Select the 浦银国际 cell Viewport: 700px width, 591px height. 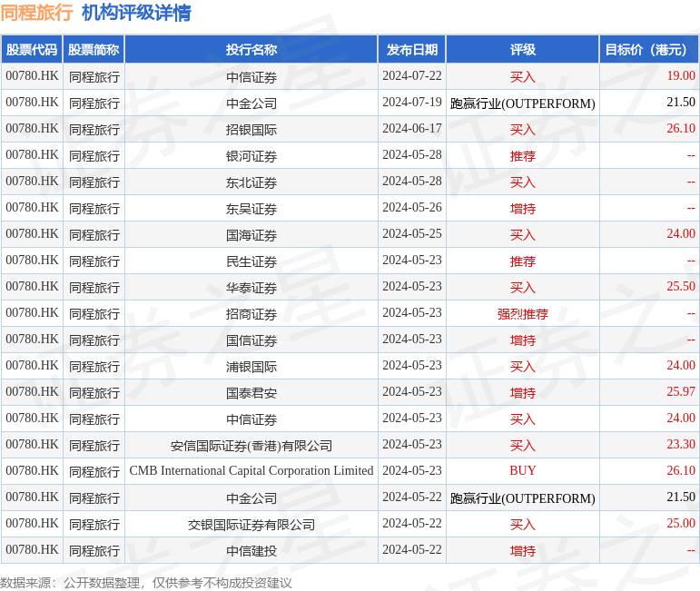(251, 367)
